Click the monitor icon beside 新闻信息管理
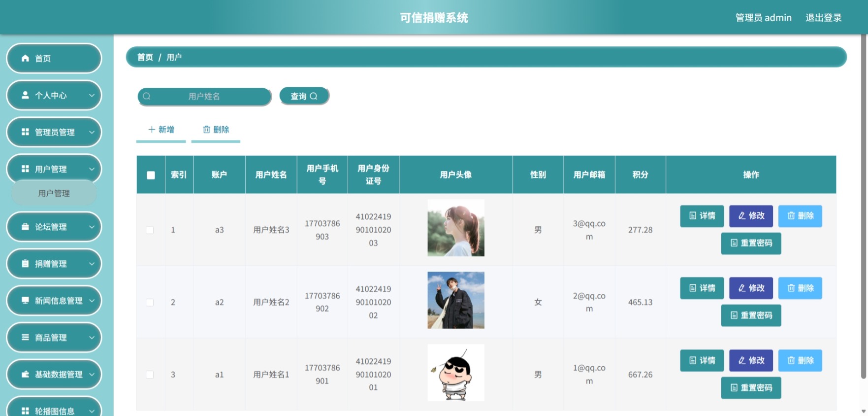 point(25,301)
